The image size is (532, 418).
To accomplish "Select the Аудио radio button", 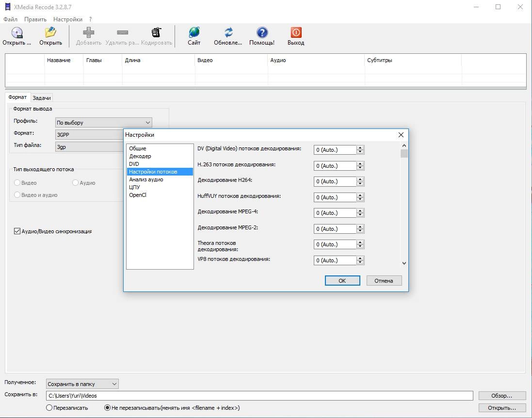I will pyautogui.click(x=75, y=182).
